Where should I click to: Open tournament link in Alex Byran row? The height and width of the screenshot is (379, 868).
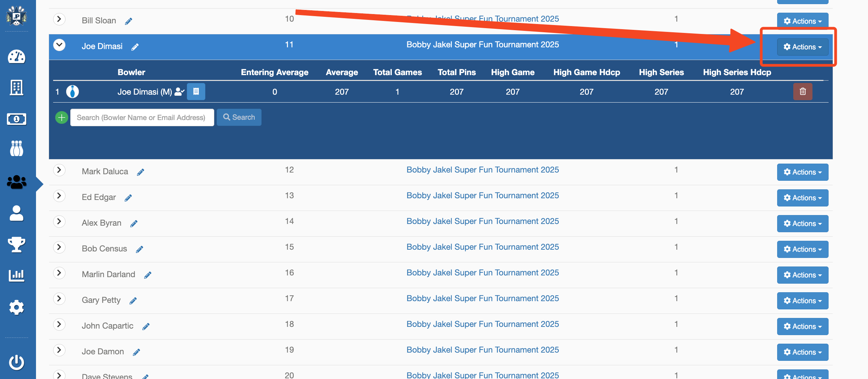[482, 221]
